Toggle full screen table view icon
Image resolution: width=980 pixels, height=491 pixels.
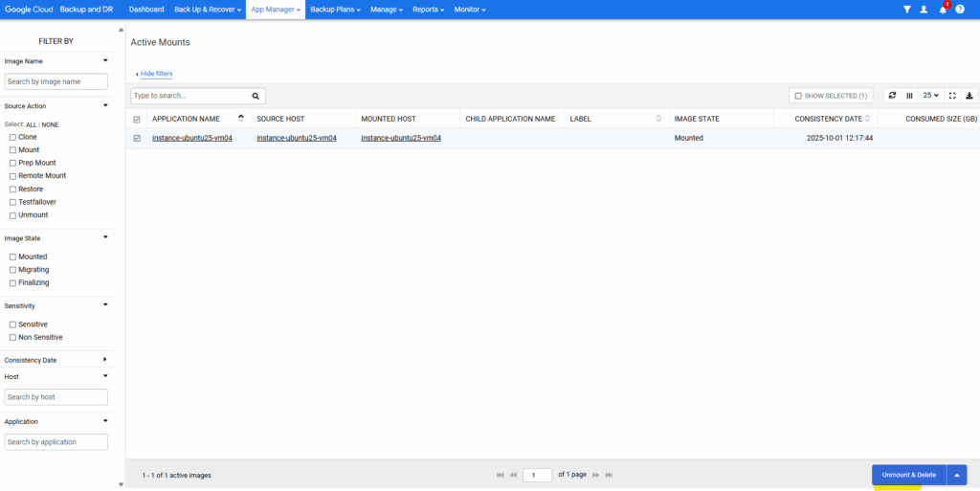952,96
